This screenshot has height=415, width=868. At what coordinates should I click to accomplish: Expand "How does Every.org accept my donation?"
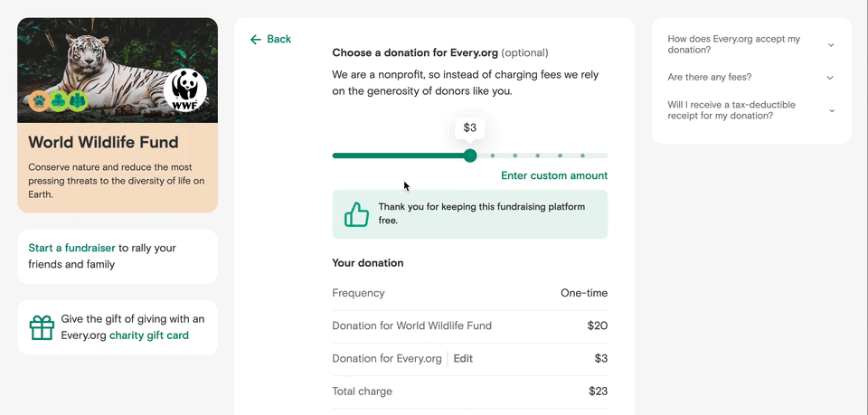831,45
